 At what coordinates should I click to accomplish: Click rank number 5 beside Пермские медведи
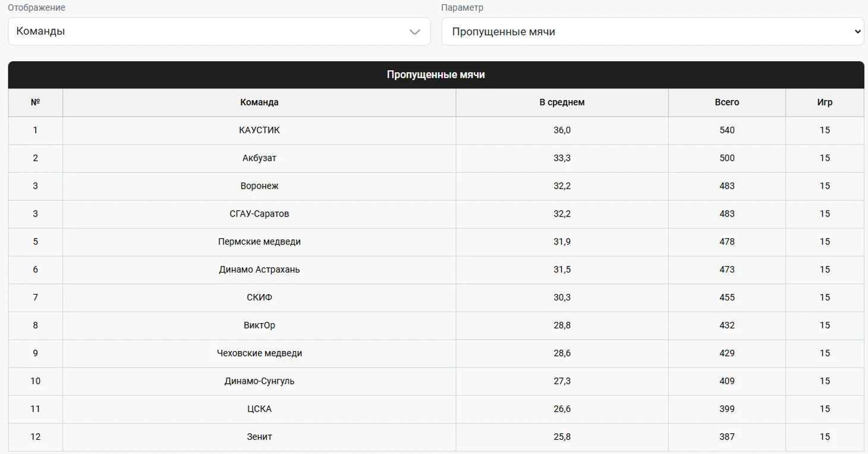coord(35,242)
